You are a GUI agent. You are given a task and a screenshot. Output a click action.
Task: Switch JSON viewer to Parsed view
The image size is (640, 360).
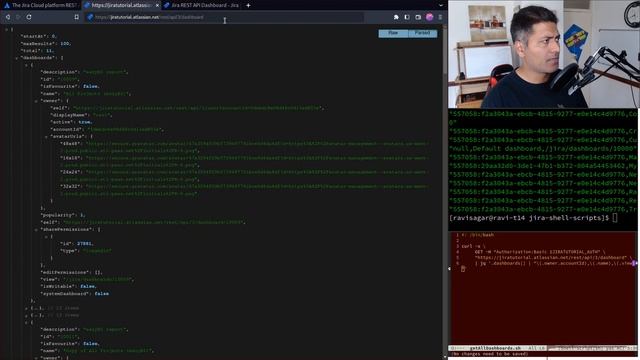click(x=422, y=33)
